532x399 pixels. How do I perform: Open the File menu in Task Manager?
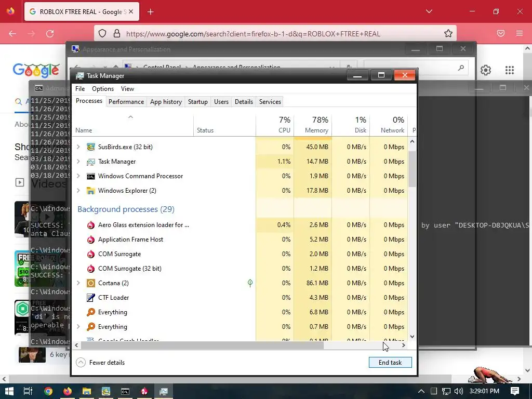(80, 89)
